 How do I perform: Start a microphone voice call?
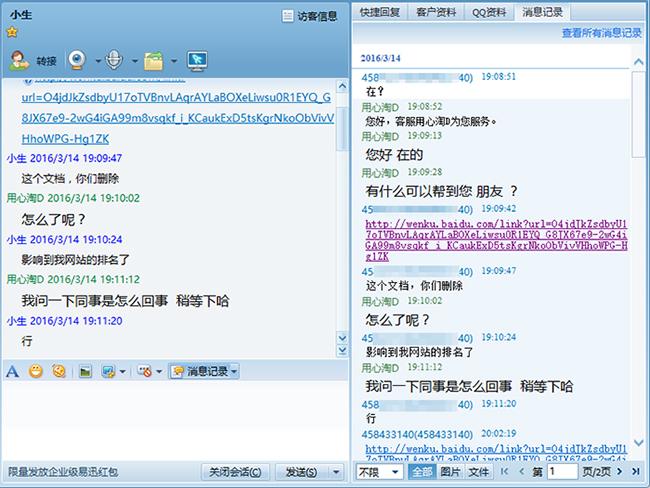(115, 60)
